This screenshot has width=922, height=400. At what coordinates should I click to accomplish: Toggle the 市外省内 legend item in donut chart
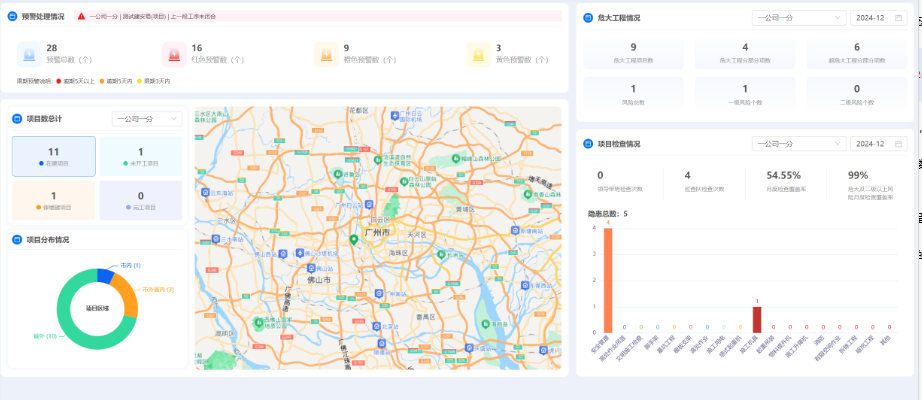point(157,289)
